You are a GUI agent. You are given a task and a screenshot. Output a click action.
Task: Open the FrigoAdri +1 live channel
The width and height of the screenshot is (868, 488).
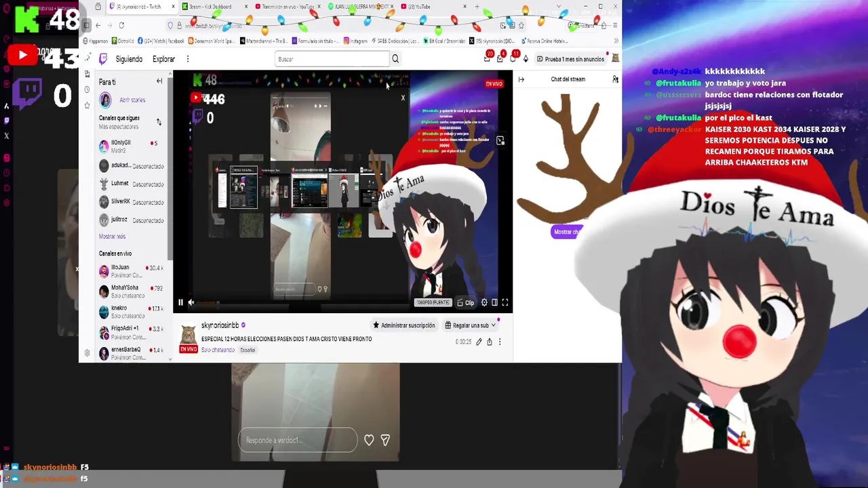(x=131, y=332)
